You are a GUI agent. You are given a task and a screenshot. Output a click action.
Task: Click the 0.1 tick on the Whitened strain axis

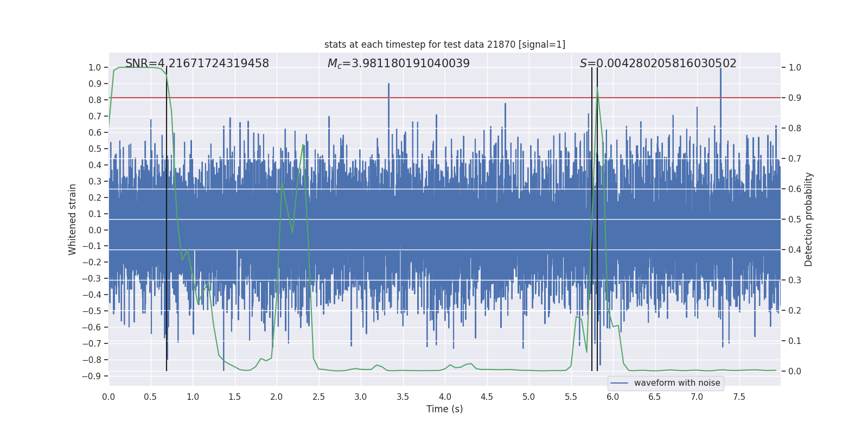[94, 214]
